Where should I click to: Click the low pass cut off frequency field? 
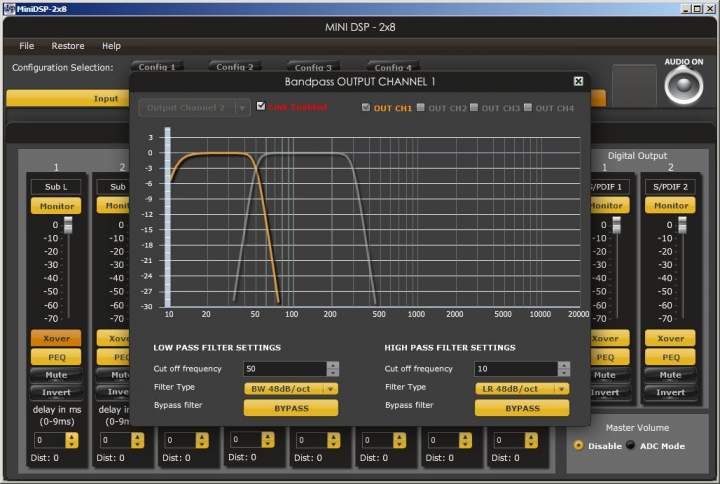tap(284, 369)
